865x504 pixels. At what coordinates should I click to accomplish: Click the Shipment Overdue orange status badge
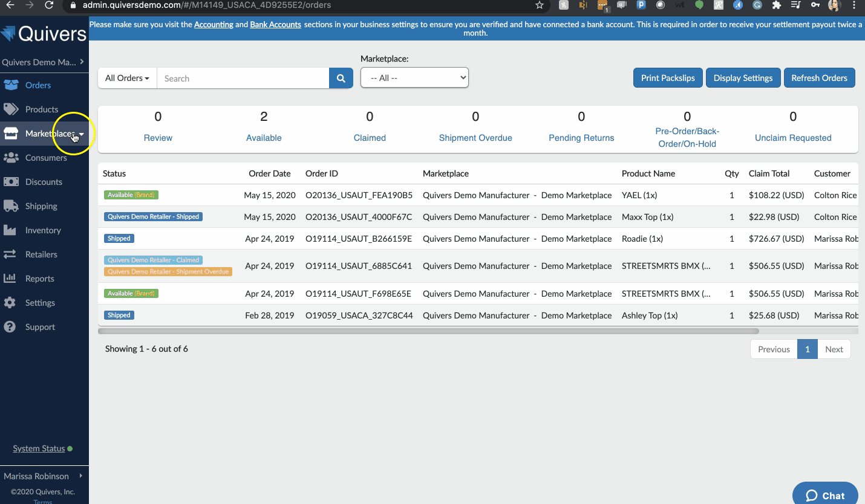168,272
